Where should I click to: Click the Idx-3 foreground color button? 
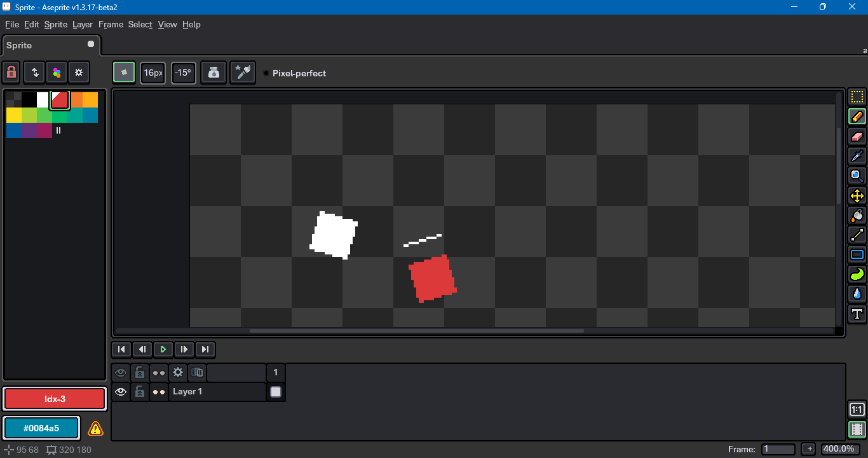click(x=55, y=399)
